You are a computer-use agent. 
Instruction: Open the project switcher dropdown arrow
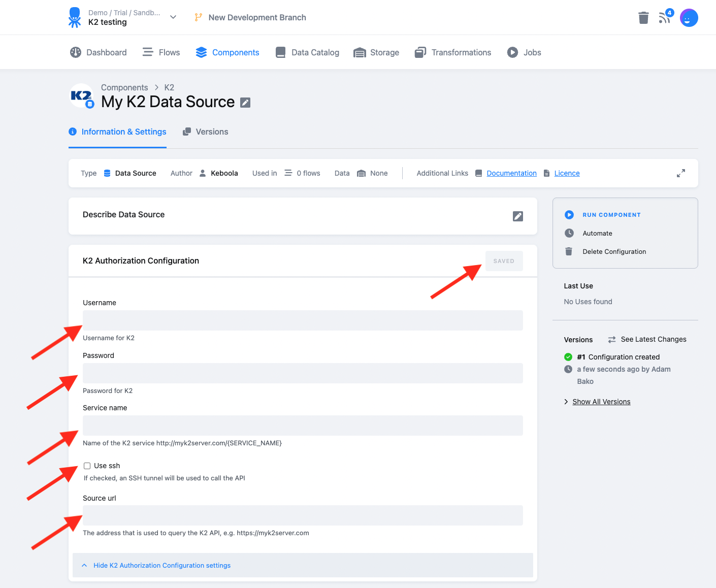pyautogui.click(x=173, y=17)
